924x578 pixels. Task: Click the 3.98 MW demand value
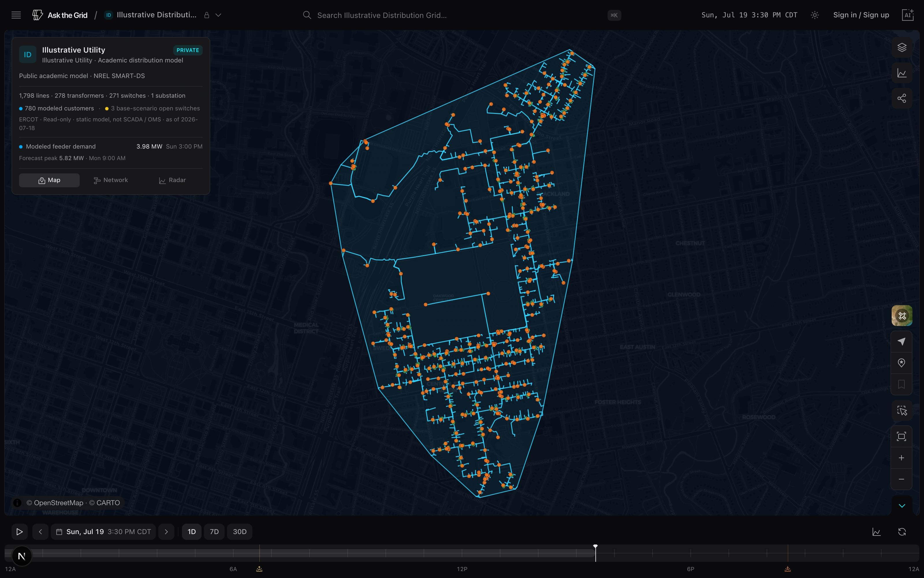pos(149,147)
